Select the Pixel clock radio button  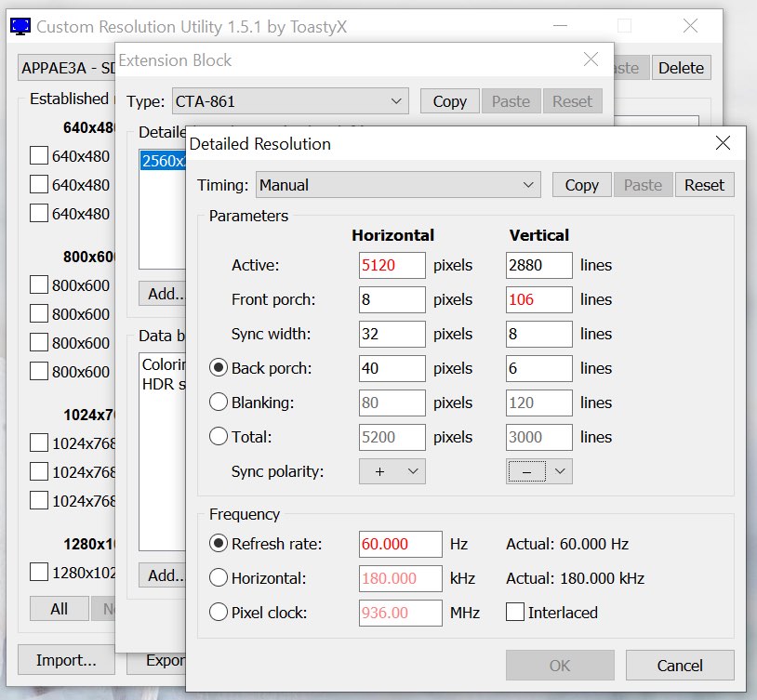(x=219, y=612)
